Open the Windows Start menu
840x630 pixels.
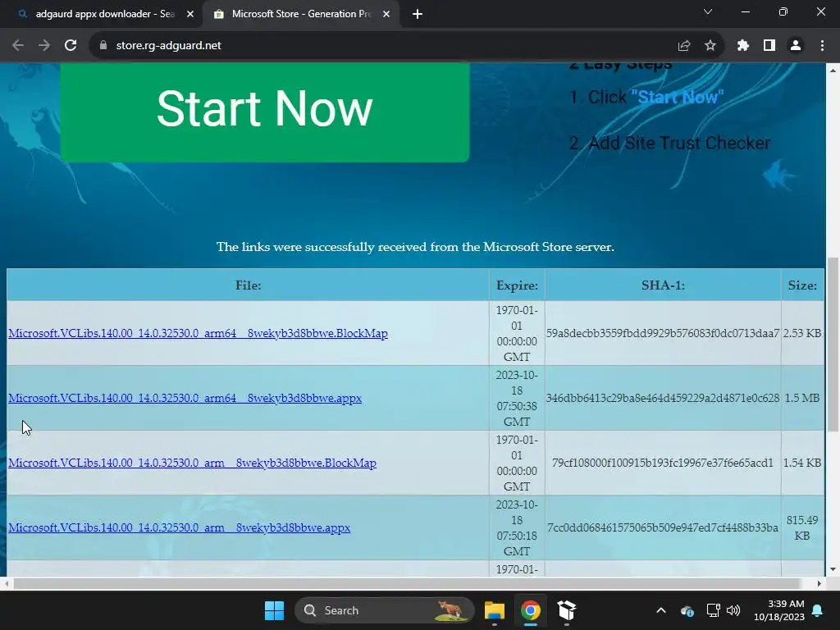point(274,610)
